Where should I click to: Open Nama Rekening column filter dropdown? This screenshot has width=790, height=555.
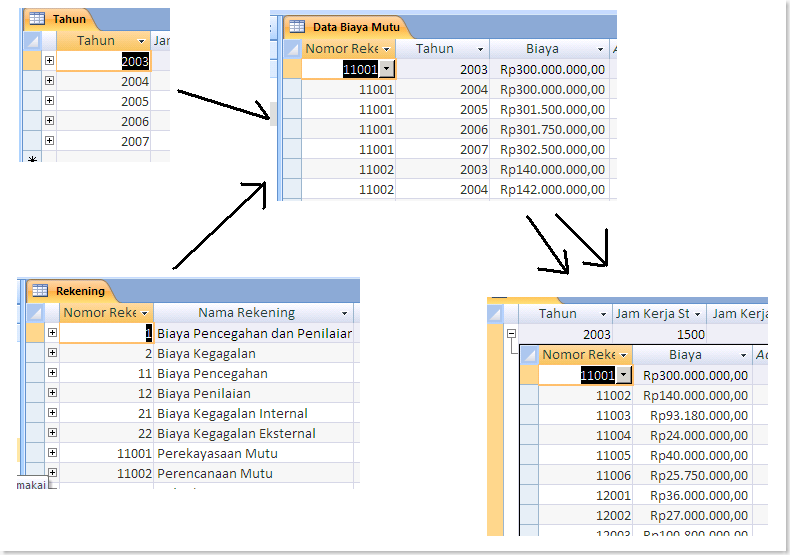(345, 313)
